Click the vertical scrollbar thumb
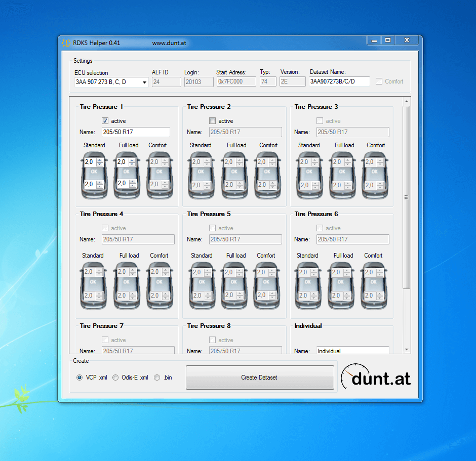Screen dimensions: 476x461 click(x=407, y=197)
